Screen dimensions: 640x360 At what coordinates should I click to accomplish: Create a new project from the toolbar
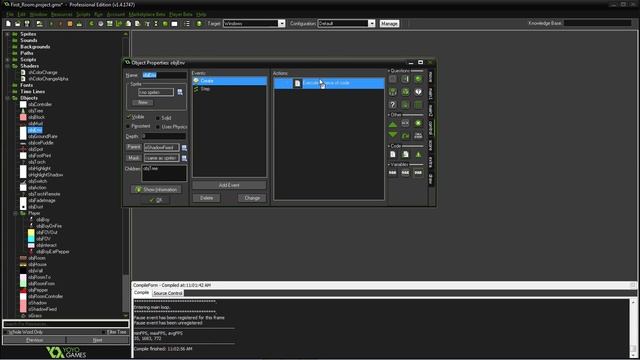[8, 24]
